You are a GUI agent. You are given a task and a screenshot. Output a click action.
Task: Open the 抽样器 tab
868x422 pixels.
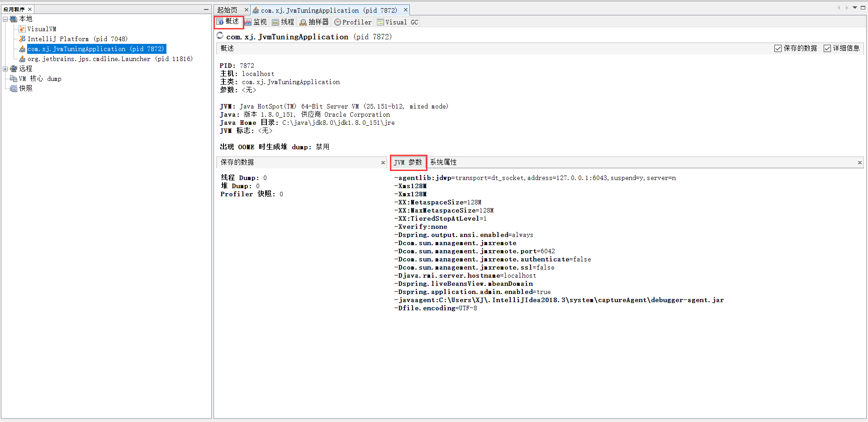[x=315, y=22]
